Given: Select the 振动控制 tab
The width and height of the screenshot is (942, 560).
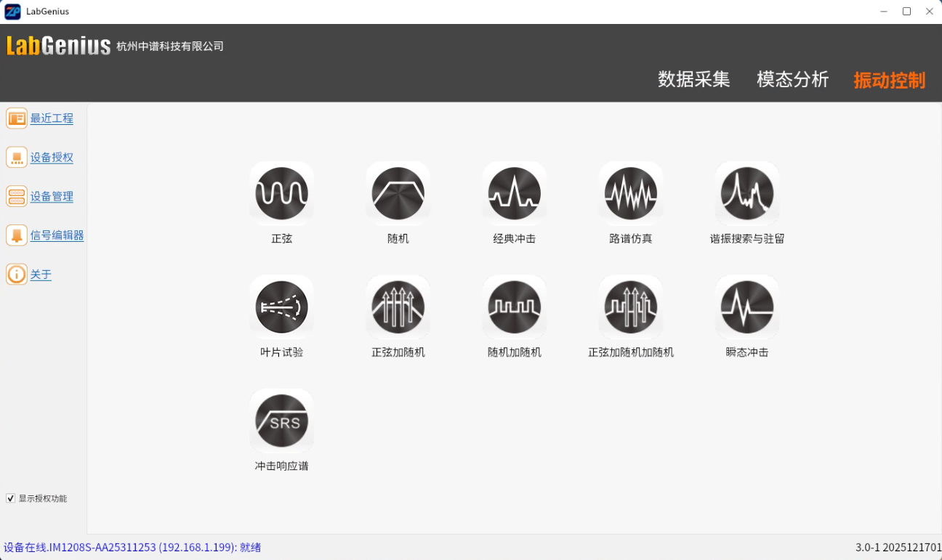Looking at the screenshot, I should click(889, 80).
